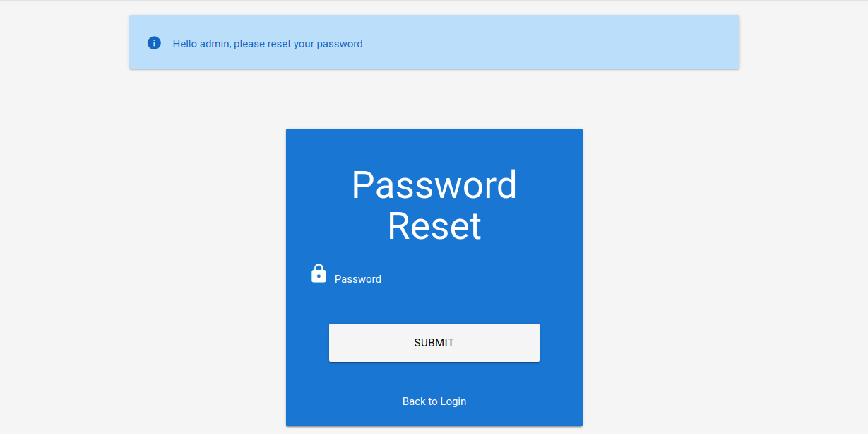Click the word 'admin' in the notification
Viewport: 868px width, 434px height.
coord(215,44)
